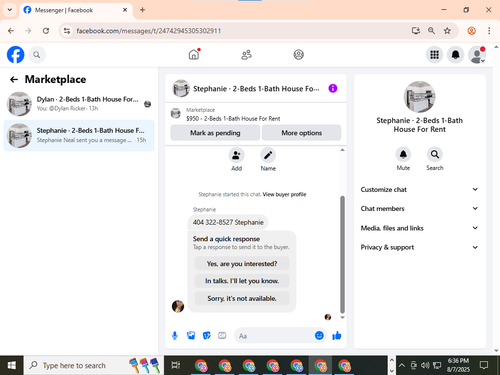Go back from Marketplace chats list
Viewport: 500px width, 375px height.
[14, 79]
